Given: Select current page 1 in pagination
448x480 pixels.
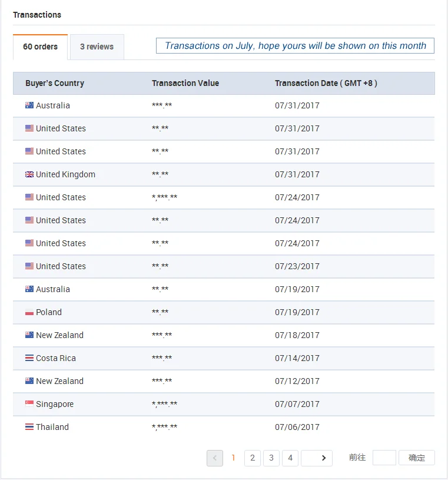Looking at the screenshot, I should coord(233,458).
